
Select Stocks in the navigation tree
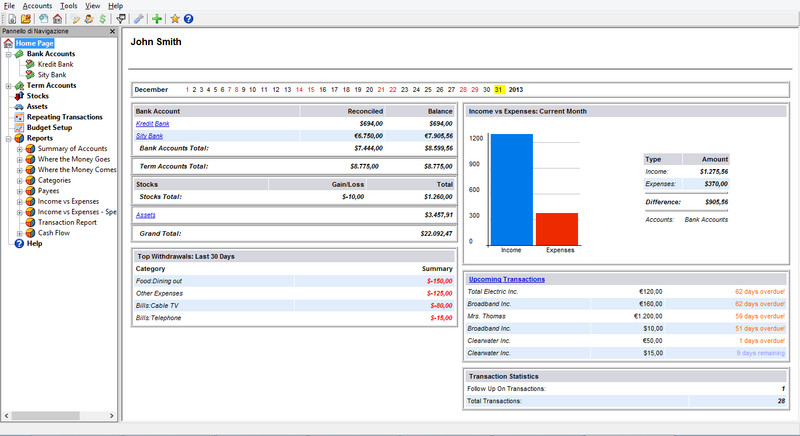[37, 96]
